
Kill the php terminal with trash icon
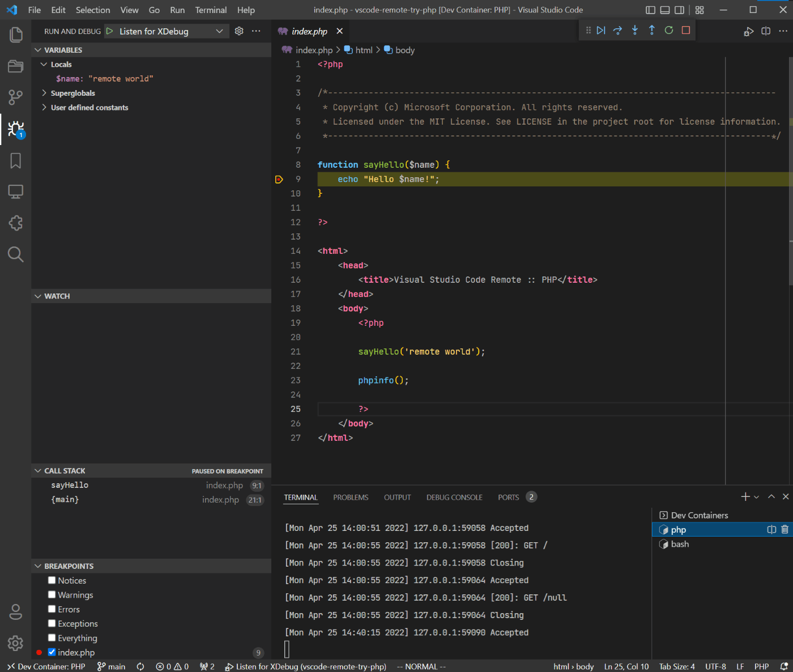point(785,530)
